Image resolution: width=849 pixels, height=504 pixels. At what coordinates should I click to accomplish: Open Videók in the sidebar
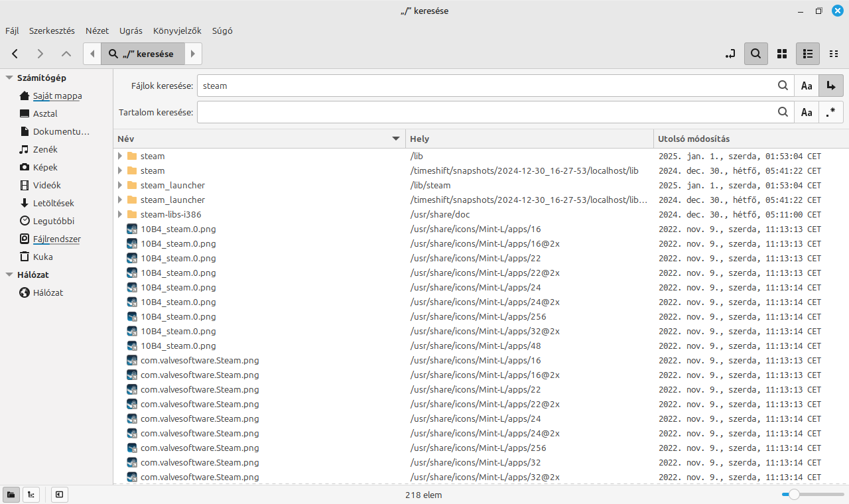click(46, 185)
